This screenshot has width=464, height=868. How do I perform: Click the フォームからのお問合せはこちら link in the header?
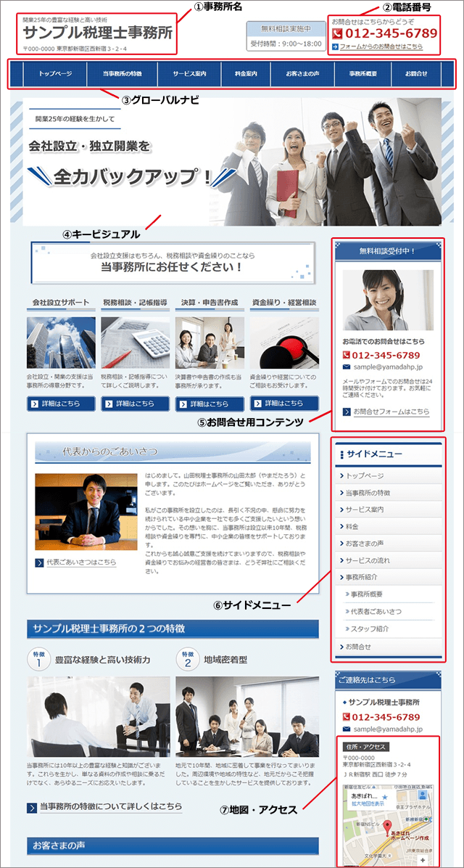pyautogui.click(x=381, y=46)
